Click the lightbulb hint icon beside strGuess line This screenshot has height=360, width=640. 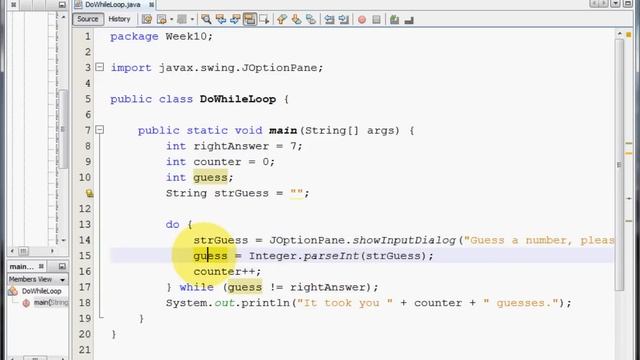pyautogui.click(x=89, y=193)
